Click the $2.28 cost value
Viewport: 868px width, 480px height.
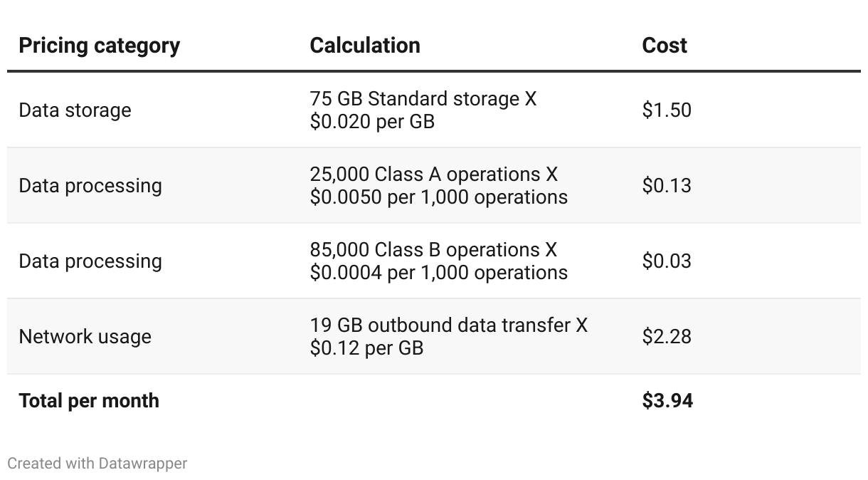coord(666,337)
